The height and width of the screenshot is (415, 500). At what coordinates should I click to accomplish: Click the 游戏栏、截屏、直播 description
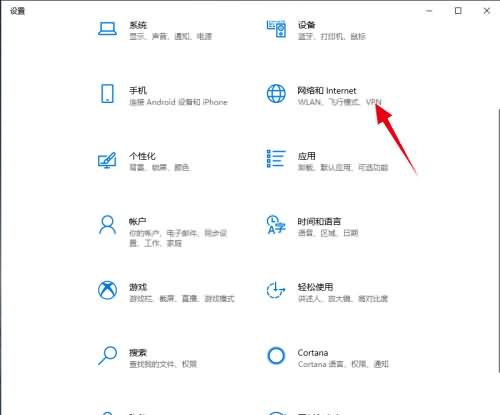[182, 298]
